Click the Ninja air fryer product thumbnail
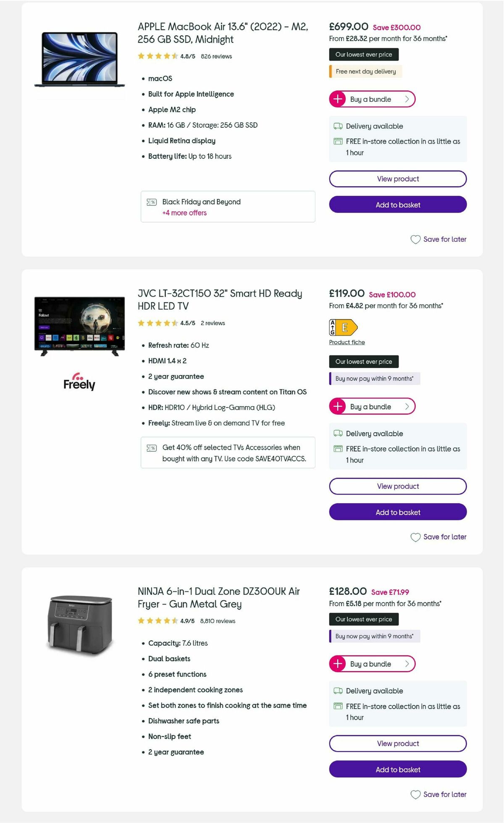The image size is (504, 823). (x=80, y=626)
